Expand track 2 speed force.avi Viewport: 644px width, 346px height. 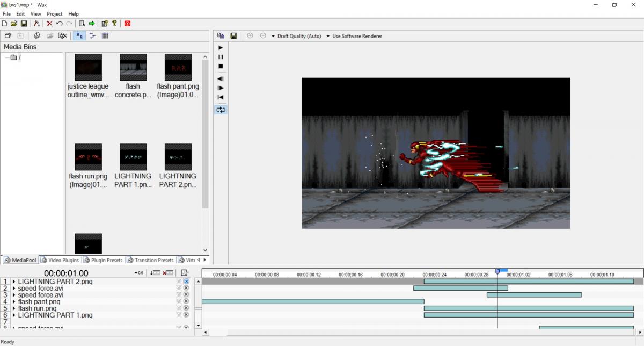[x=14, y=289]
